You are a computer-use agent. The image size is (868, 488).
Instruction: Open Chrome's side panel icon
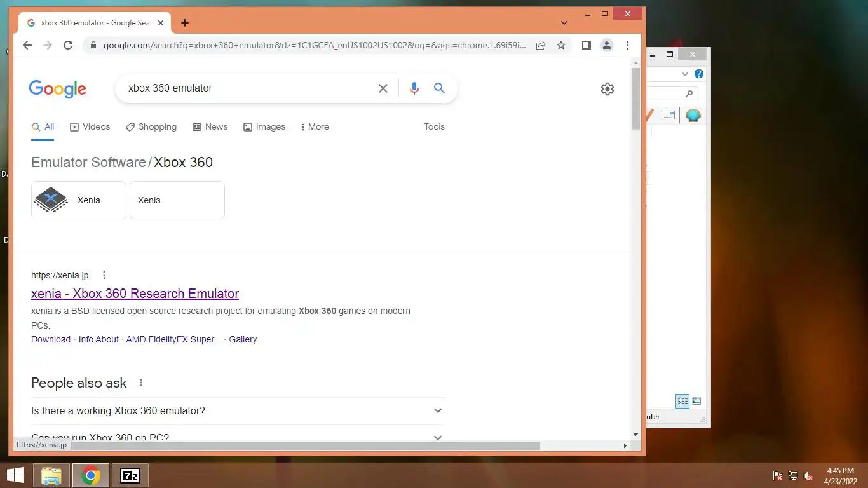(587, 45)
